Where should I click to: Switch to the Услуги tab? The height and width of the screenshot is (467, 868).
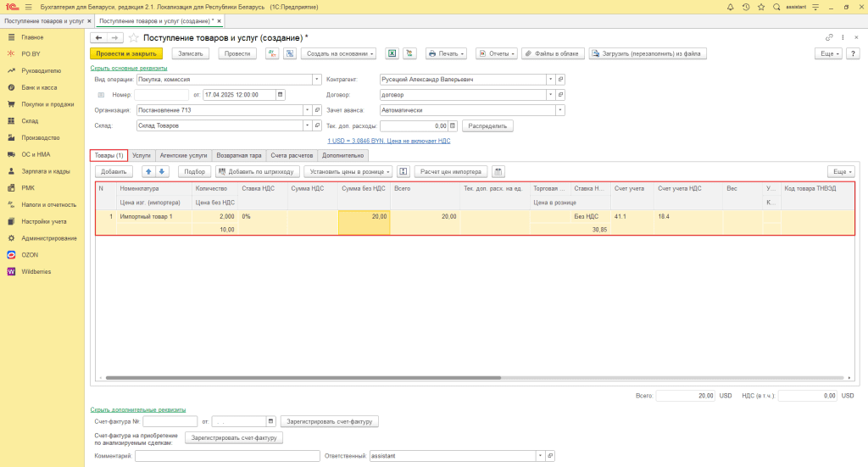(142, 155)
